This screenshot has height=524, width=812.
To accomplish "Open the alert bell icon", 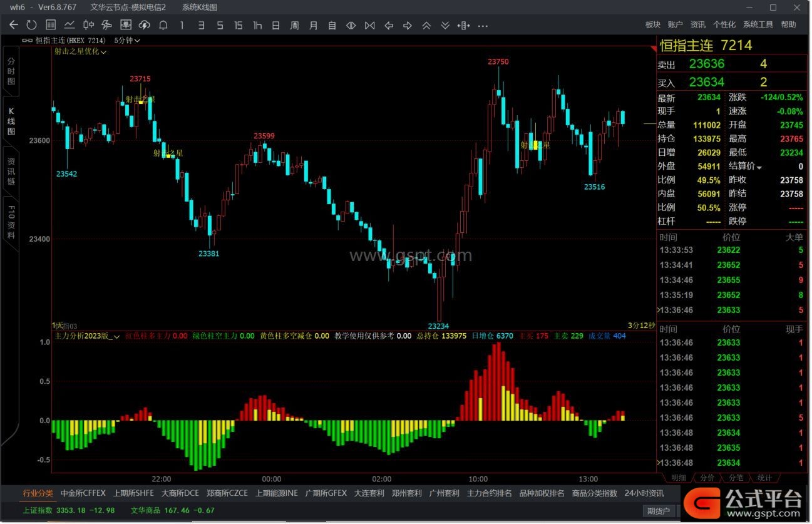I will point(163,25).
